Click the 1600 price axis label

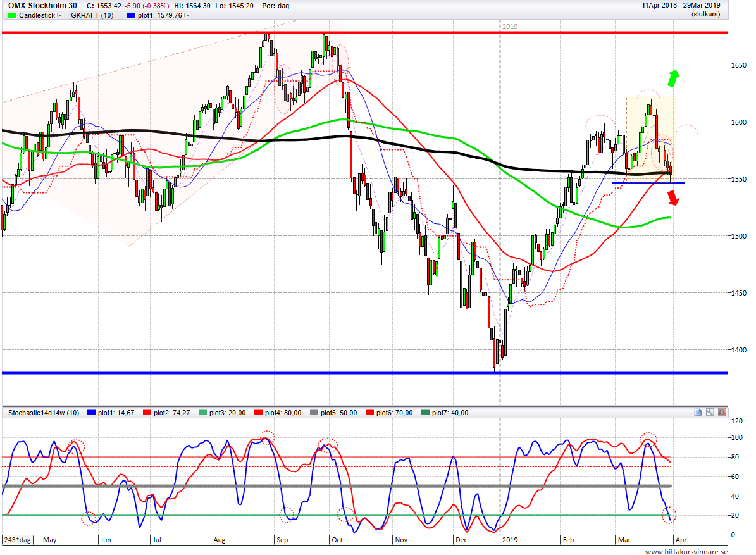click(x=738, y=122)
